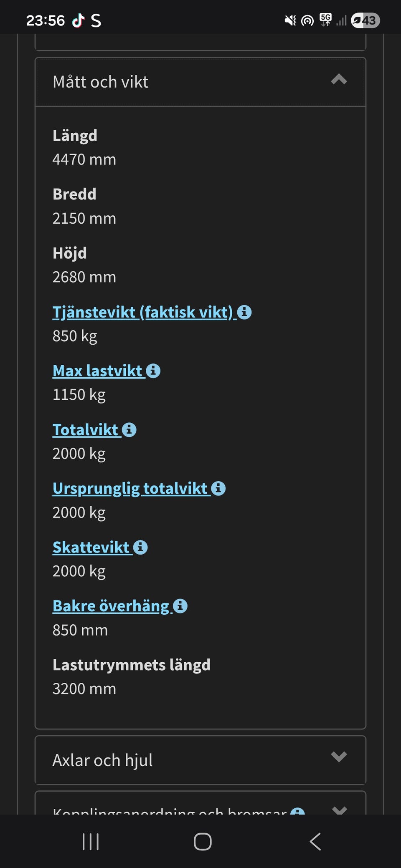This screenshot has height=868, width=401.
Task: Tap info icon by Ursprunglig totalvikt
Action: pos(218,488)
